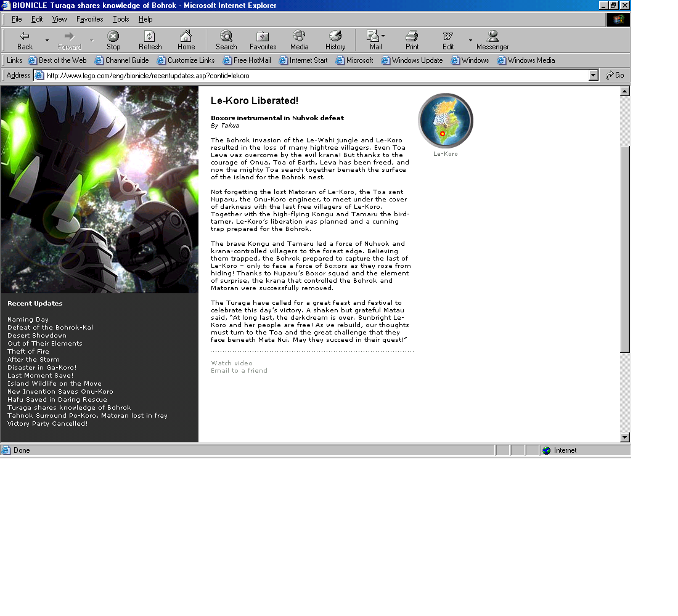Open the Windows Update shortcut

point(412,60)
